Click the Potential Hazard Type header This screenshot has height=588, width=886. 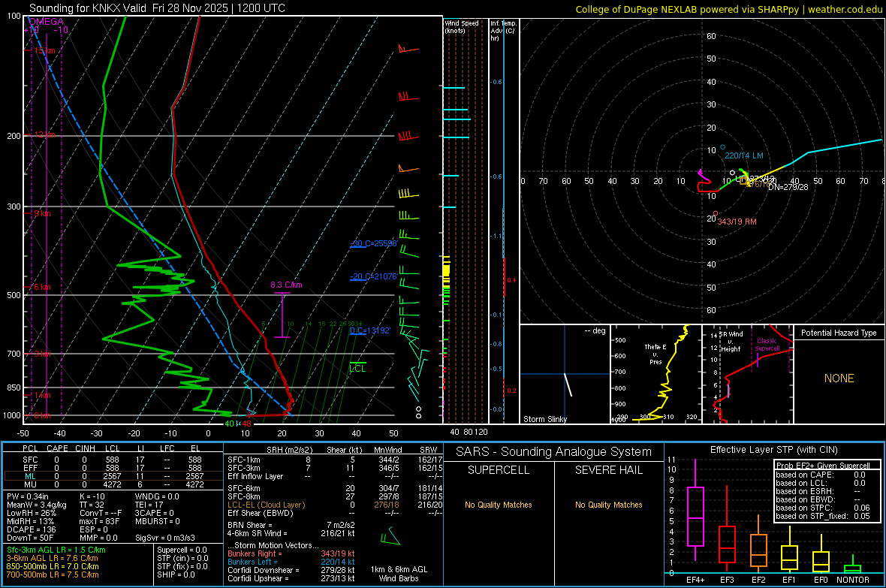click(839, 333)
